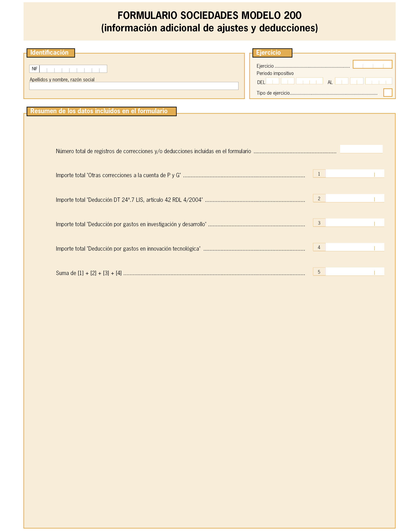Click the Apellidos y nombre, razón social field

point(134,86)
